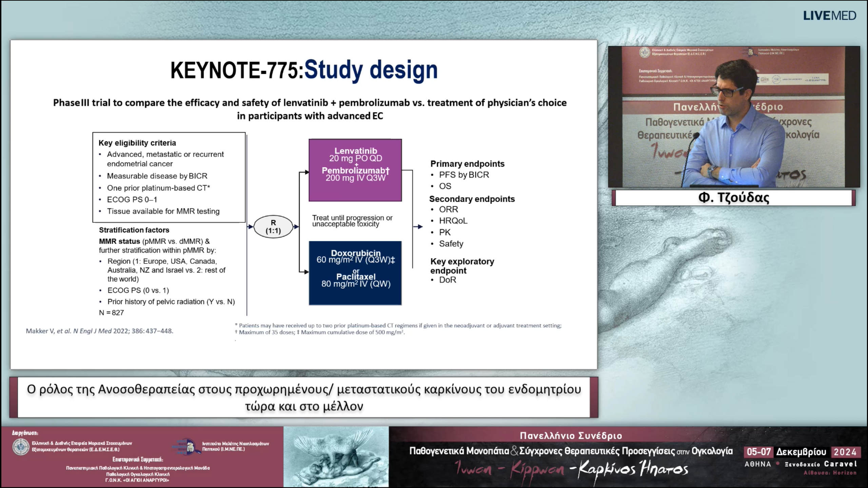Screen dimensions: 868x488
Task: Click 'Prior history of pelvic radiation' line
Action: tap(171, 302)
